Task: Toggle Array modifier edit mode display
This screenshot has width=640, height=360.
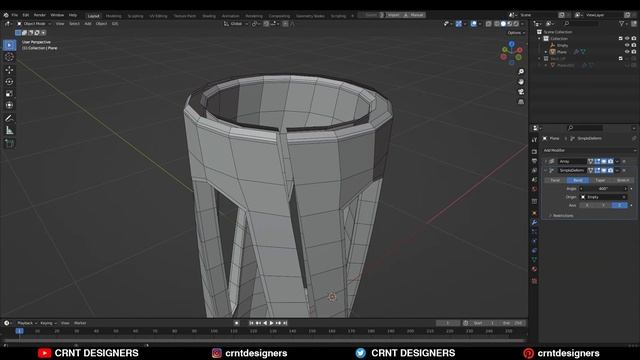Action: click(597, 162)
